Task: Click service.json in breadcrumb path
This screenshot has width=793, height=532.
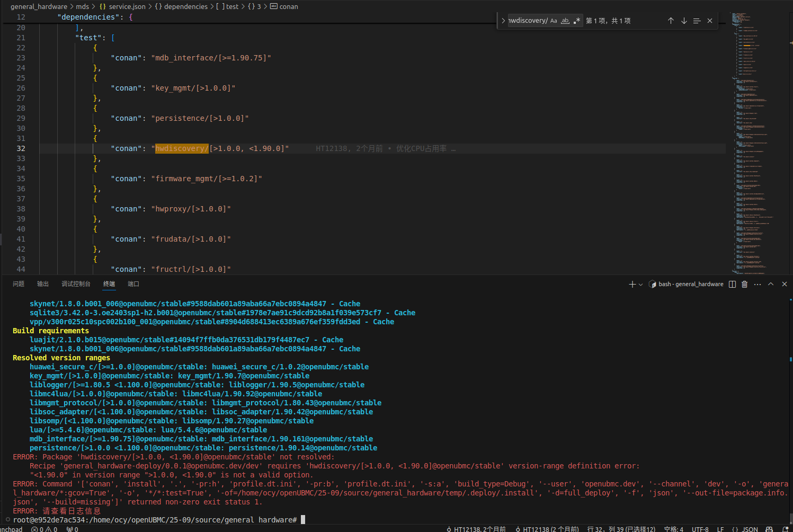Action: click(x=127, y=6)
